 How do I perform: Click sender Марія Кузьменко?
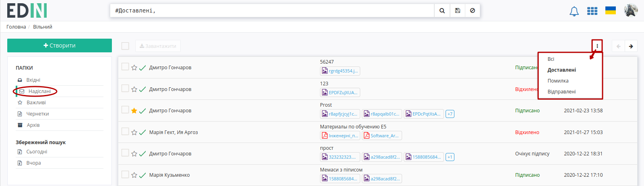169,175
